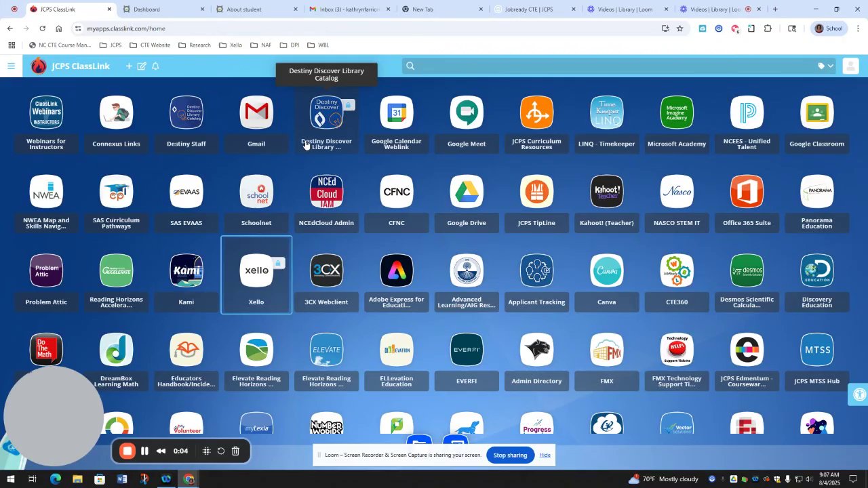Screen dimensions: 868x488
Task: Launch Destiny Discover Library Catalog
Action: [326, 123]
